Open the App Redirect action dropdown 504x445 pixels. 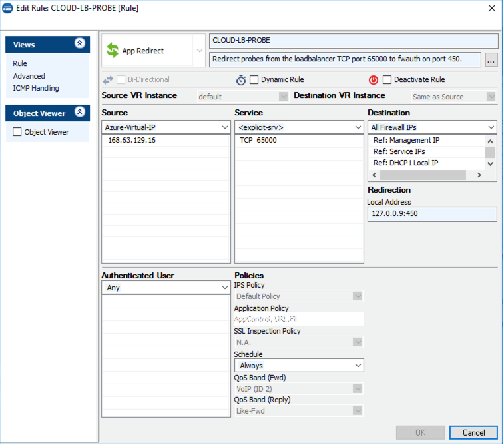click(x=199, y=51)
